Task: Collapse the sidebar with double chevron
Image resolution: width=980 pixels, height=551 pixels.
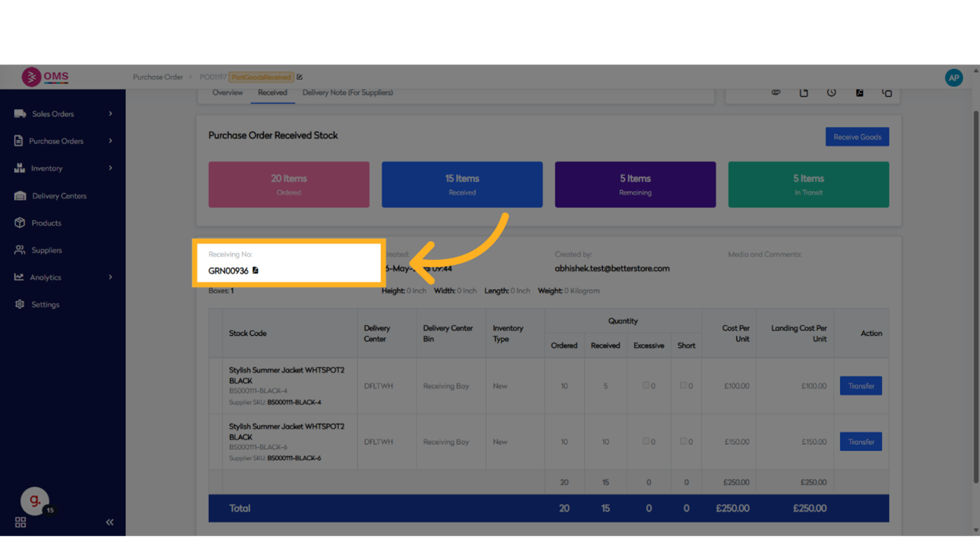Action: (x=109, y=523)
